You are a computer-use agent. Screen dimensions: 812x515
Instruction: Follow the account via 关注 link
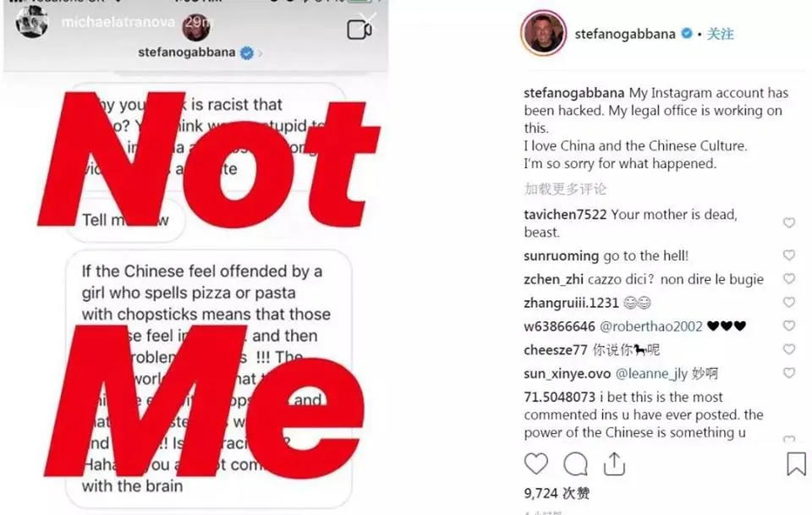tap(721, 34)
